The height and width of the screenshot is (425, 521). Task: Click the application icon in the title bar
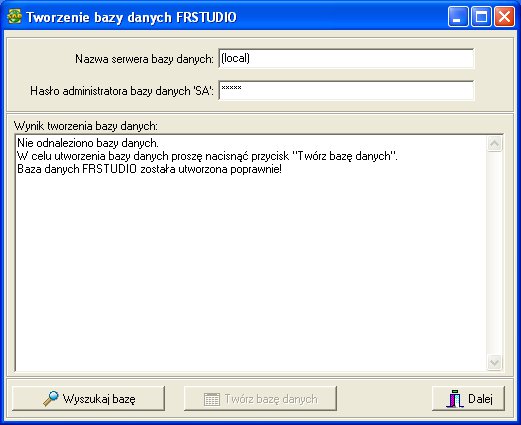click(x=14, y=16)
